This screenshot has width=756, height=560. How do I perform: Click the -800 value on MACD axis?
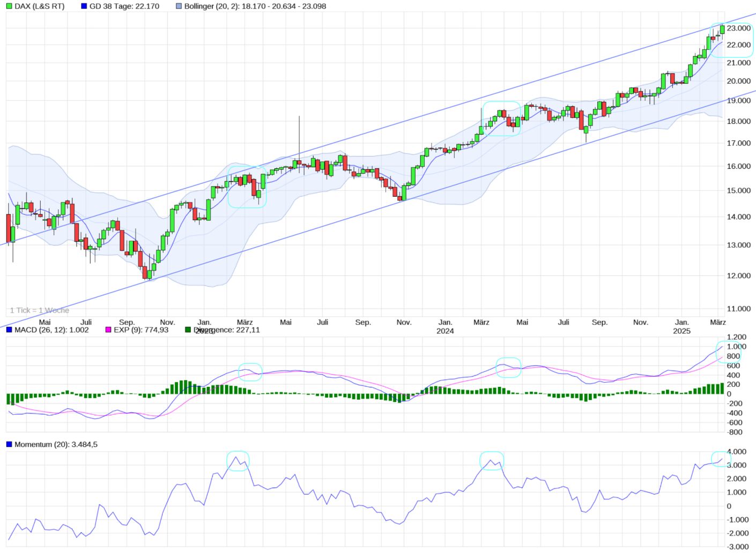pyautogui.click(x=735, y=432)
